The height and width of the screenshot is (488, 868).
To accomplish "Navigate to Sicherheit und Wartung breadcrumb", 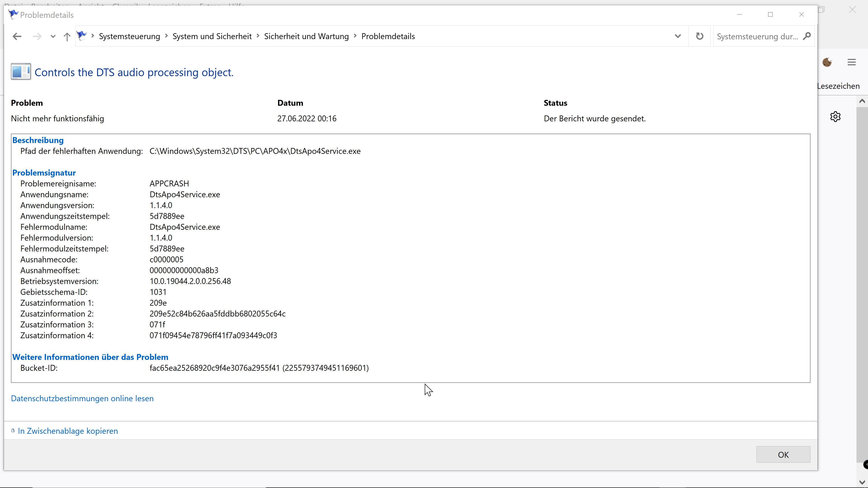I will coord(306,36).
